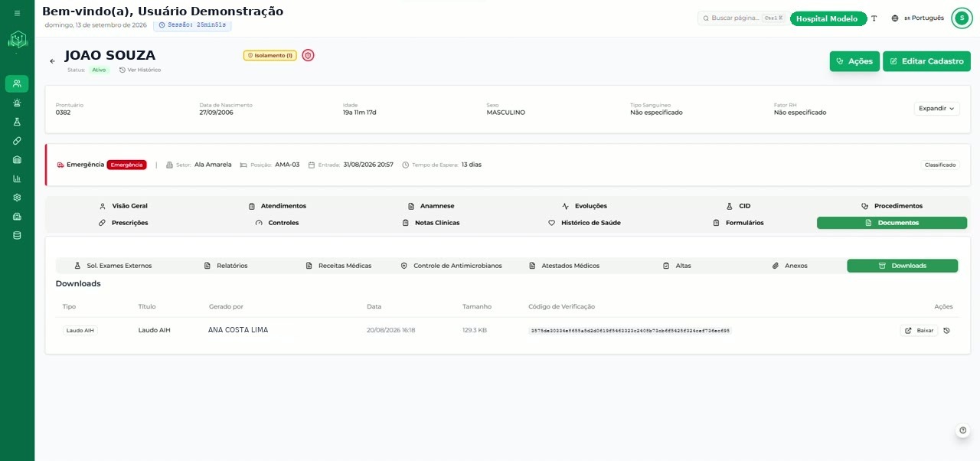
Task: Focus the Buscar página search field
Action: tap(741, 18)
